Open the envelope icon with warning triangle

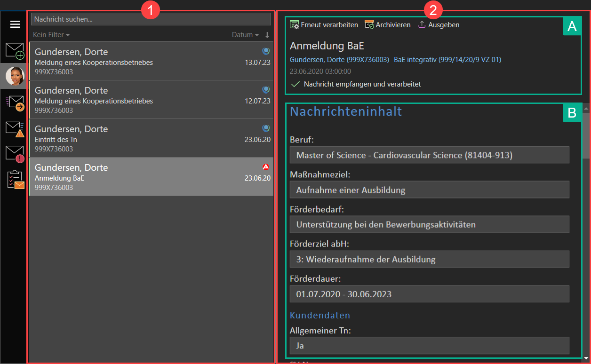(15, 129)
